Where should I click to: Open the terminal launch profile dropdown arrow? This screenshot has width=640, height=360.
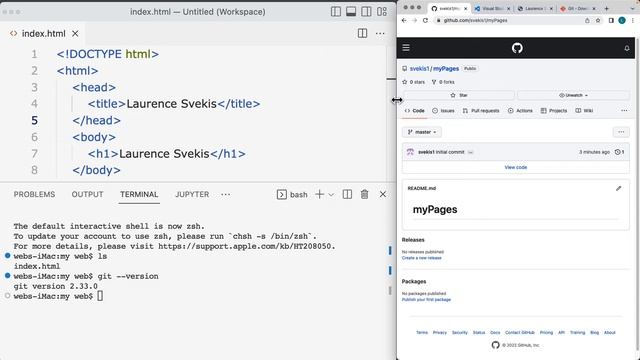(x=331, y=195)
